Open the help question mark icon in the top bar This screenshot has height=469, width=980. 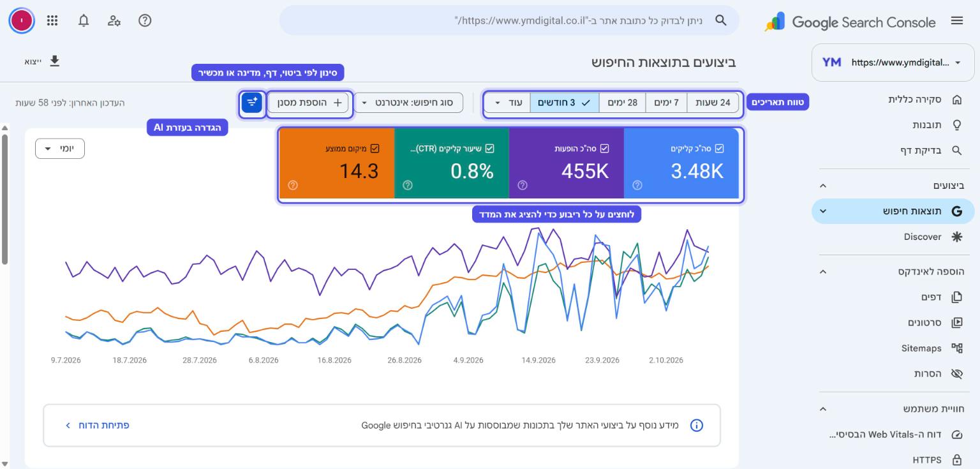pos(145,20)
